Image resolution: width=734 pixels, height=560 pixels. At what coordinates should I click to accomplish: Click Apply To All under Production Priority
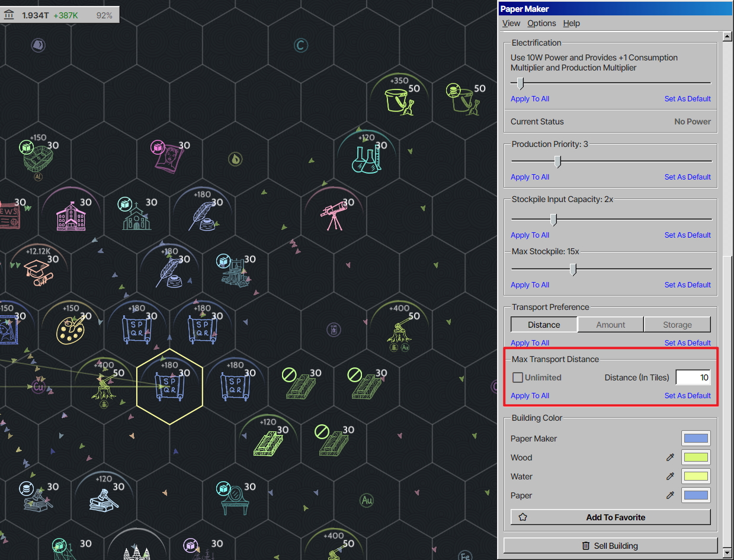coord(530,177)
